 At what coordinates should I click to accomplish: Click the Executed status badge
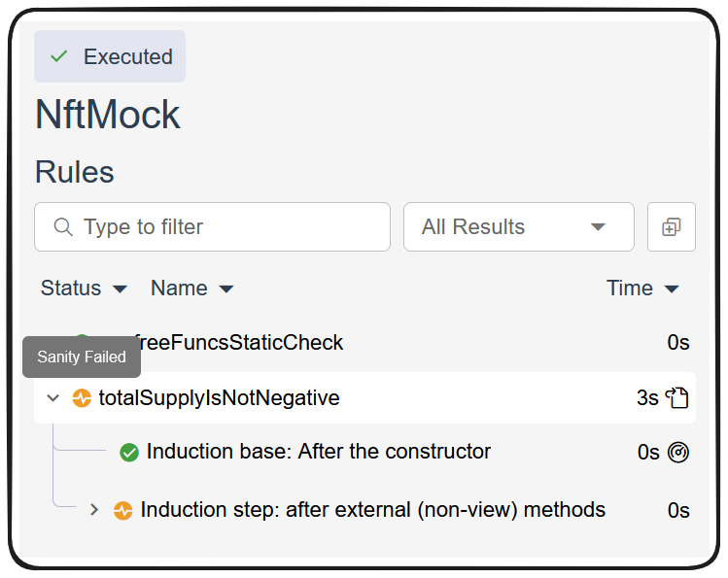tap(110, 56)
